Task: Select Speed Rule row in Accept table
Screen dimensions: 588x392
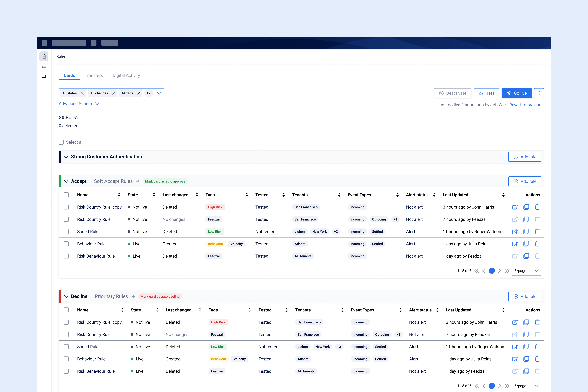Action: coord(66,232)
